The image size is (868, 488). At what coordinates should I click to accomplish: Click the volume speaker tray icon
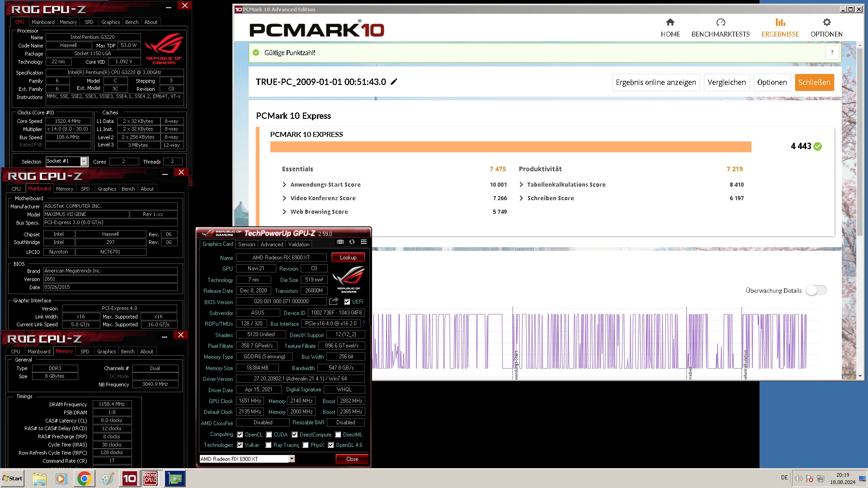798,479
